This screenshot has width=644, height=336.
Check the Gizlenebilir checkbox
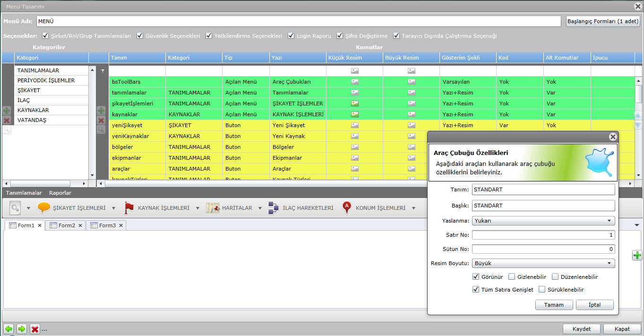pos(512,276)
